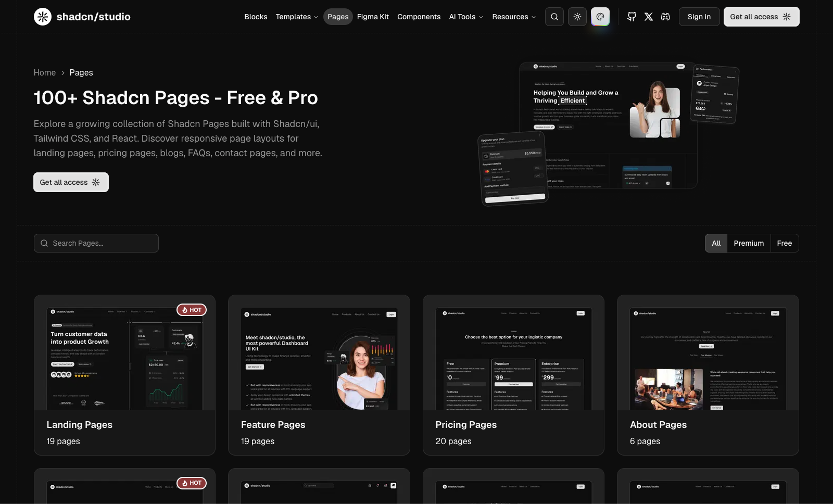
Task: Open the X (Twitter) icon link
Action: click(x=649, y=17)
